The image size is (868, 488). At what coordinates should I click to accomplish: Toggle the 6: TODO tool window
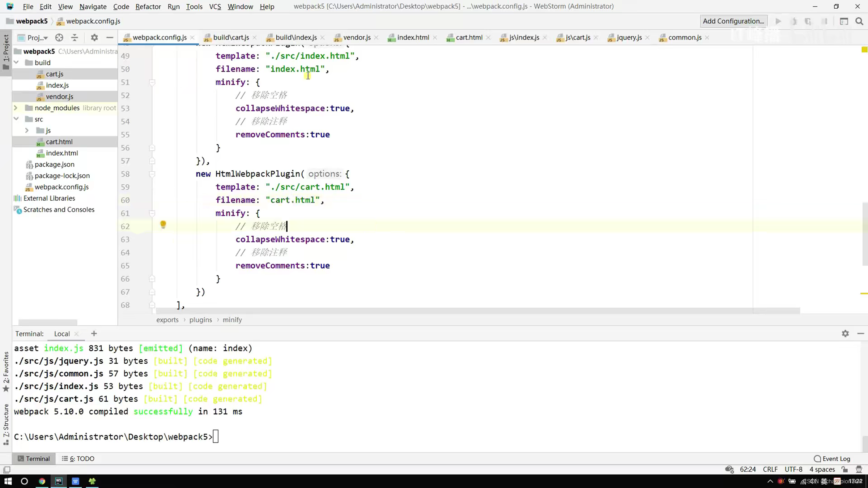(78, 459)
